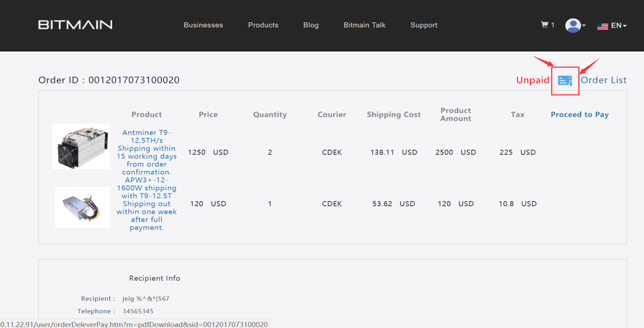The width and height of the screenshot is (644, 328).
Task: Click Proceed to Pay
Action: (x=579, y=115)
